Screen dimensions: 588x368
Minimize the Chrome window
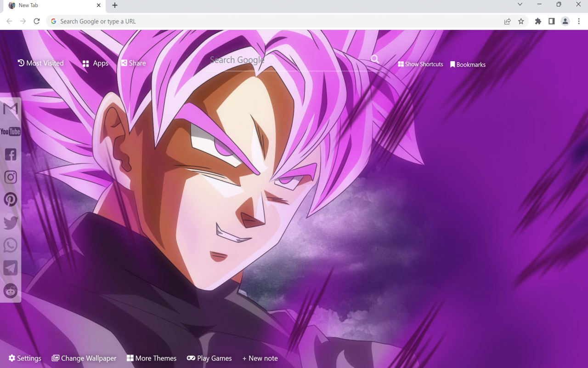tap(539, 5)
